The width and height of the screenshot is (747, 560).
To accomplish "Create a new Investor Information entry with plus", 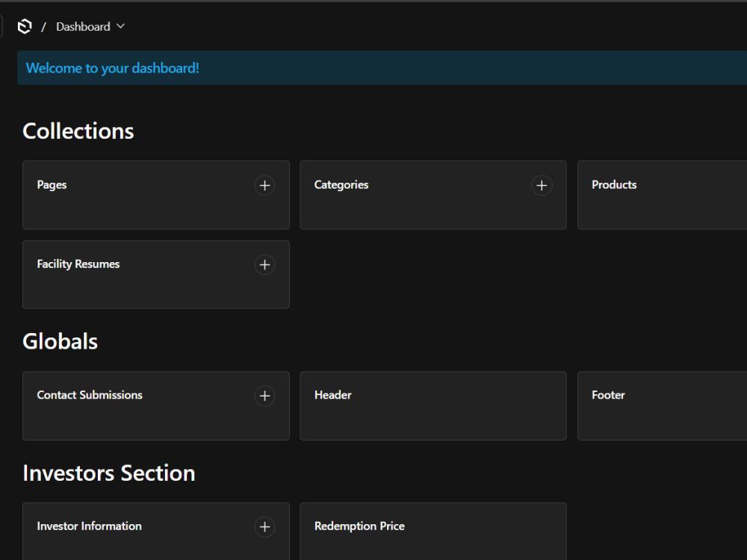I will [x=265, y=526].
